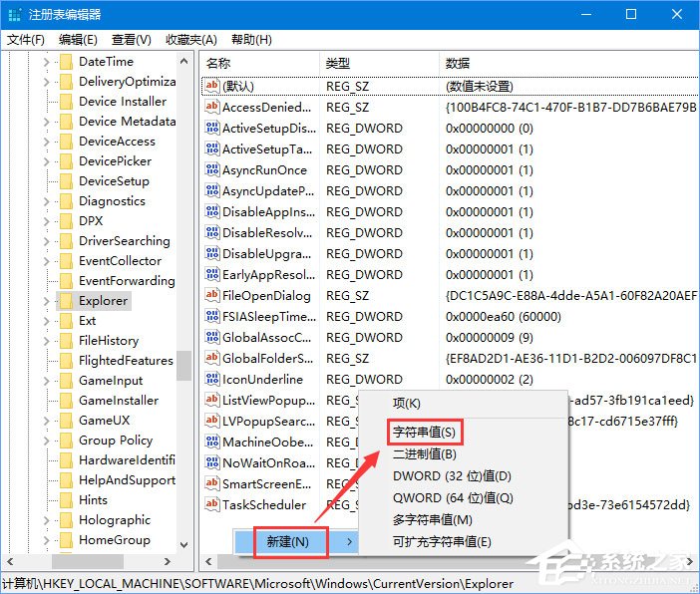The height and width of the screenshot is (594, 700).
Task: Click the DWORD icon of MachineOobe value
Action: tap(211, 442)
